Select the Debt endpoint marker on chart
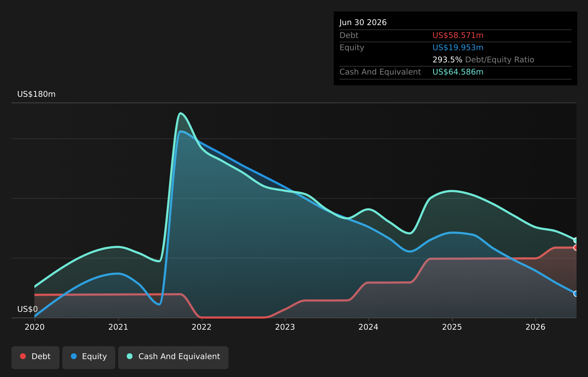 point(576,248)
